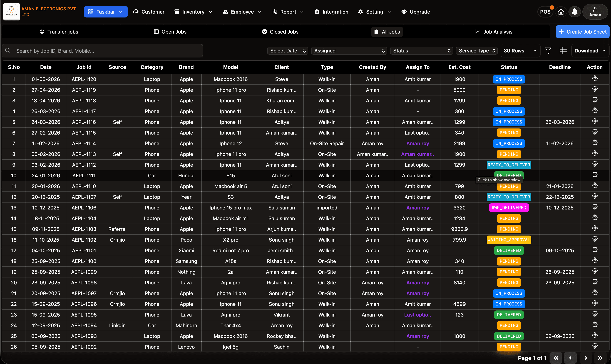Open action gear for job AEPL-1106
Screen dimensions: 611x364
click(595, 207)
